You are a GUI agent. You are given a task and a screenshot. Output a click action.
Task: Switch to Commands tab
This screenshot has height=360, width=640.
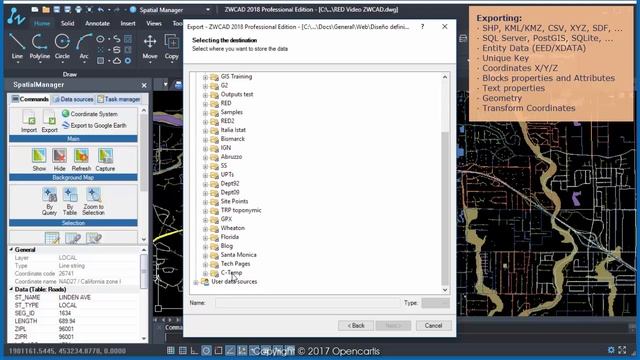tap(30, 99)
